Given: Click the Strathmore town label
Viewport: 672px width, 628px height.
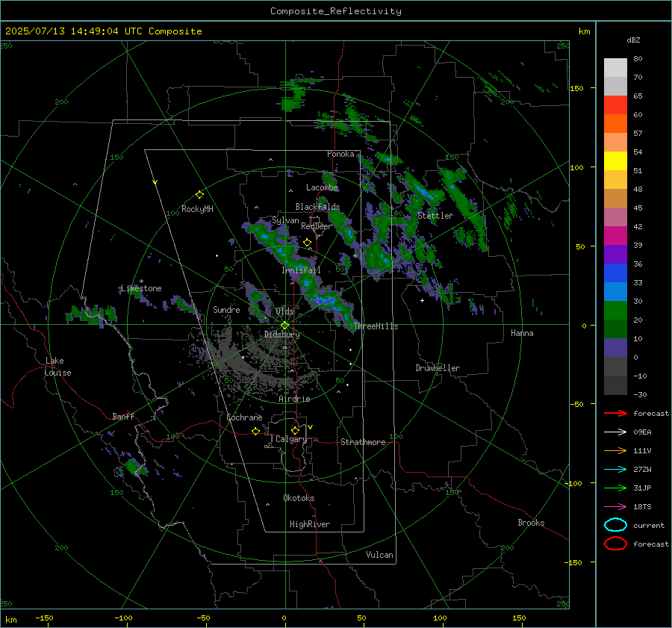Looking at the screenshot, I should 363,442.
